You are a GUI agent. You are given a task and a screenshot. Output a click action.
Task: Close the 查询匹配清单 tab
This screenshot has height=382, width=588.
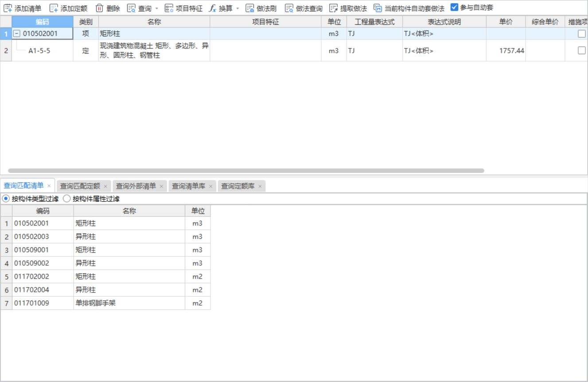point(49,186)
